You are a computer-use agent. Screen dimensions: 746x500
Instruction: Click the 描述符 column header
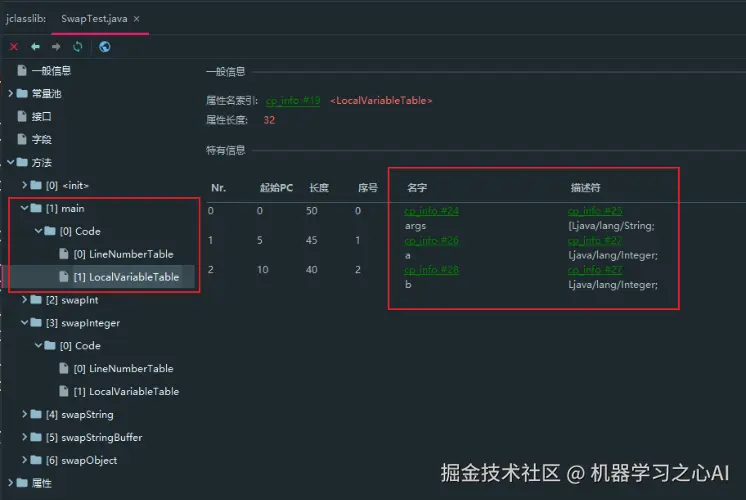point(585,188)
